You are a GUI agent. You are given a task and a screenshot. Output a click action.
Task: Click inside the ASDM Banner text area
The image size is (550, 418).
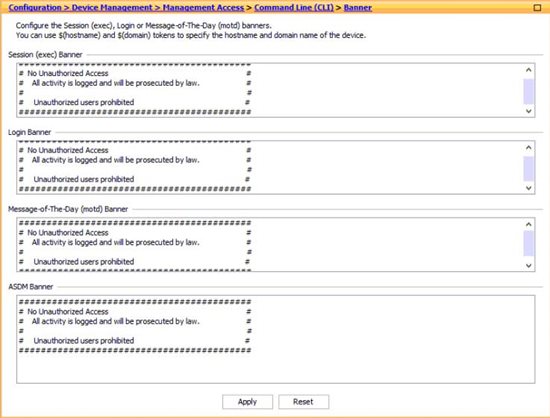coord(276,339)
